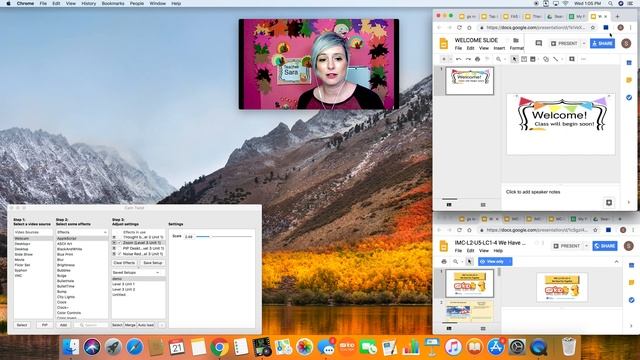The height and width of the screenshot is (360, 640).
Task: Click the print icon in WELCOME SLIDE toolbar
Action: pos(478,59)
